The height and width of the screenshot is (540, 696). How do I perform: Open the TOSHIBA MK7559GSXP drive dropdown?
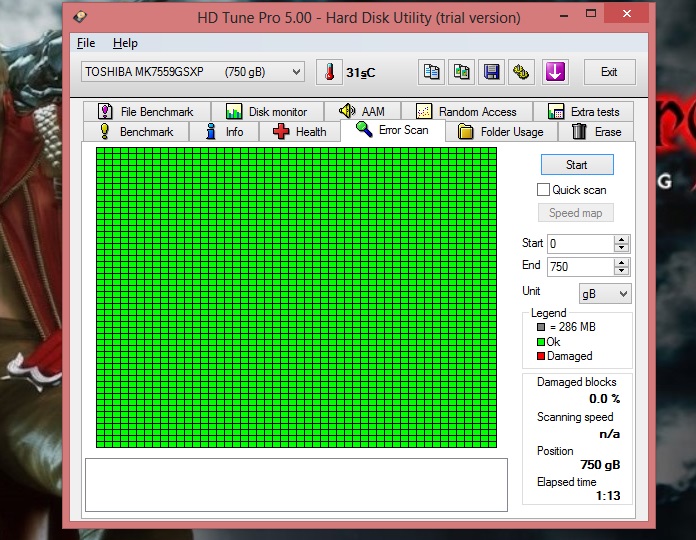(193, 72)
